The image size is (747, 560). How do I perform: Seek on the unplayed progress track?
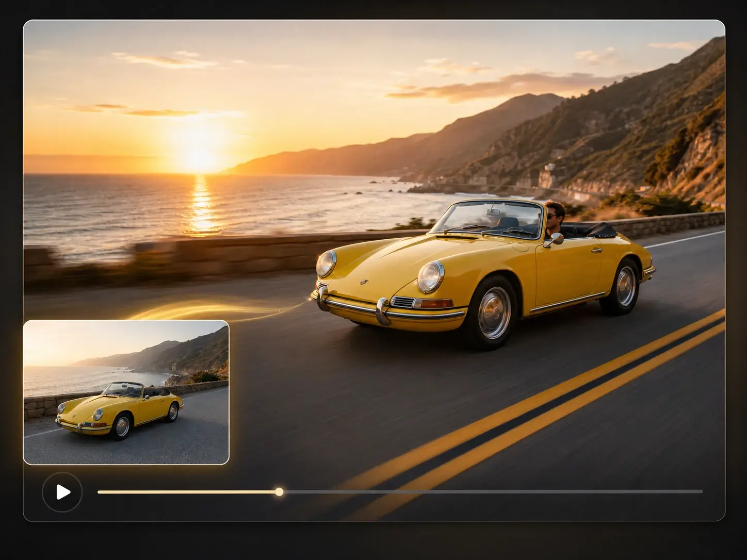point(493,492)
